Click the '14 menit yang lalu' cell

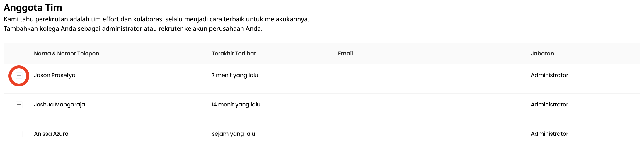[x=236, y=105]
